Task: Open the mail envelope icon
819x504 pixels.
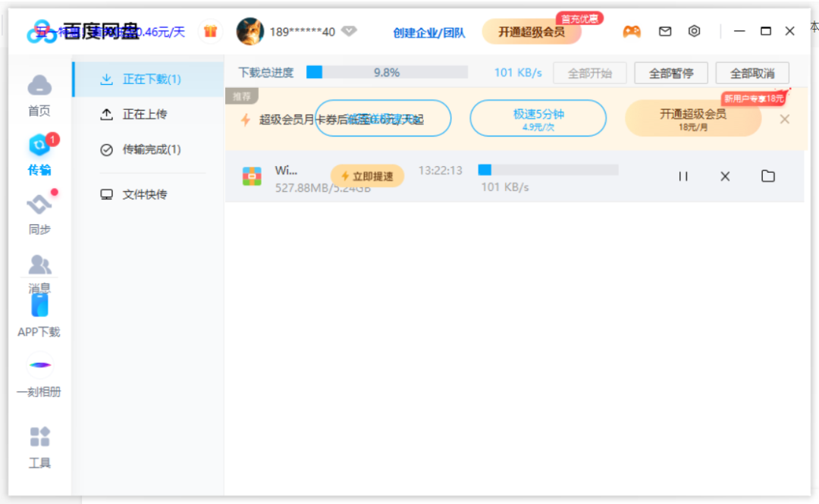Action: pyautogui.click(x=665, y=32)
